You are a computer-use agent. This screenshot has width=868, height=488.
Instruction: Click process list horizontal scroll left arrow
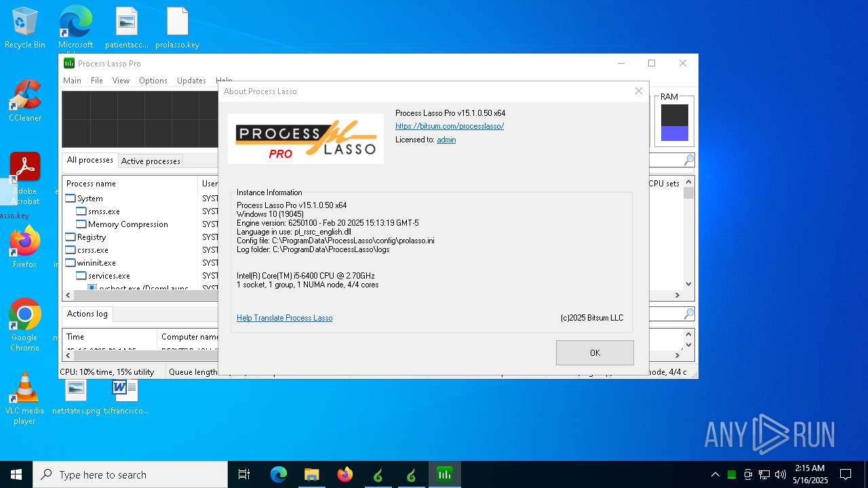click(x=68, y=296)
